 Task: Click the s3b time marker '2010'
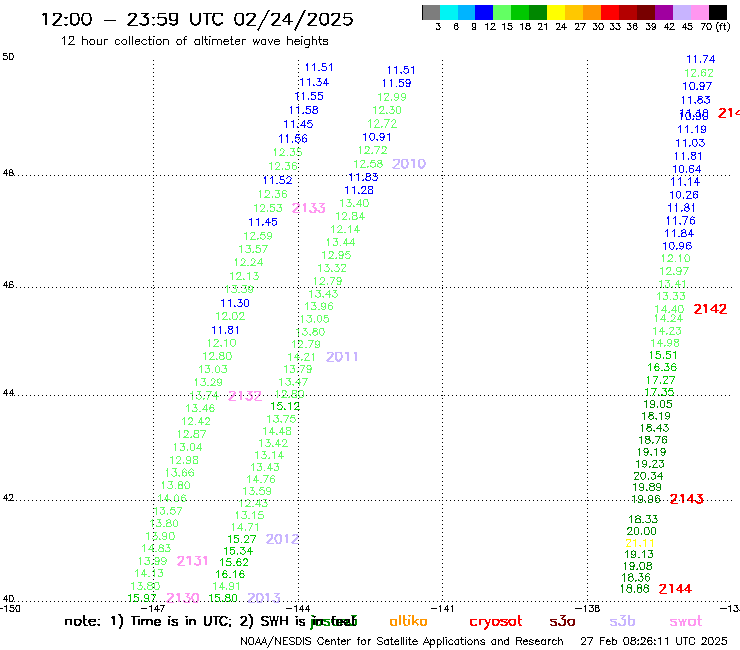pyautogui.click(x=409, y=164)
